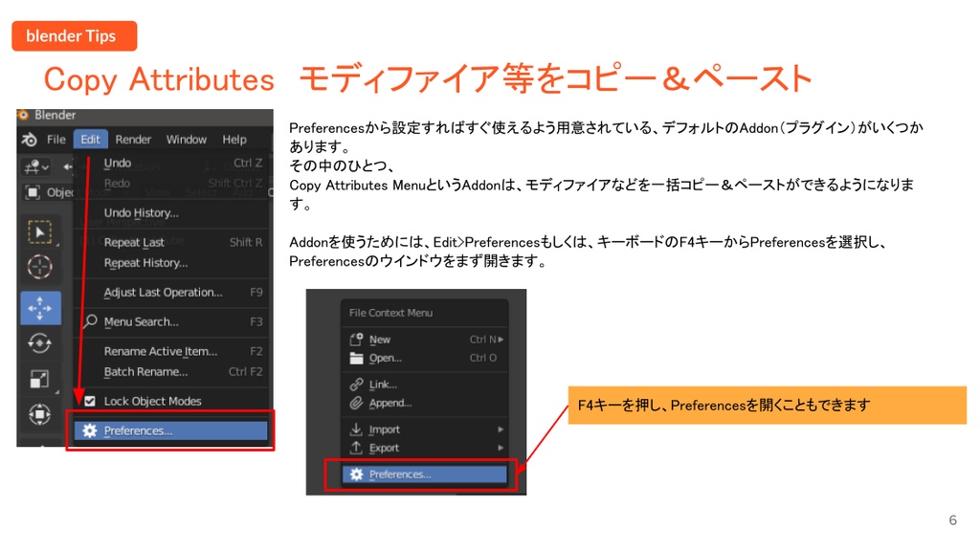Screen dimensions: 980x550
Task: Select Adjust Last Operation entry
Action: pos(172,292)
